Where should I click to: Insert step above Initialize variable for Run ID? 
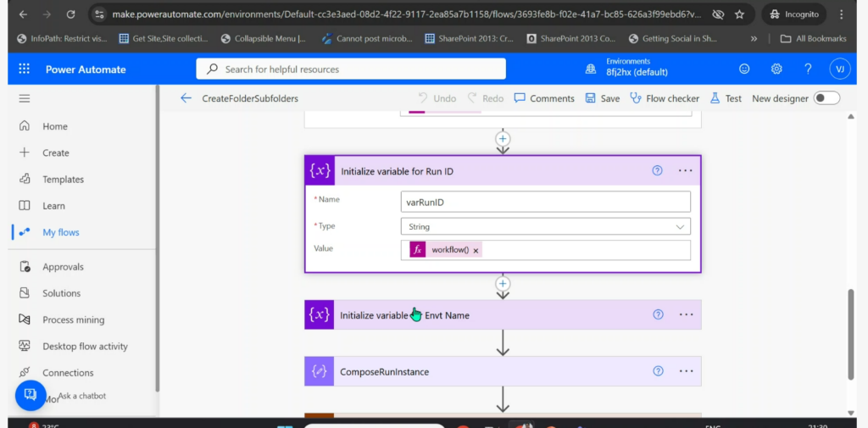coord(503,138)
